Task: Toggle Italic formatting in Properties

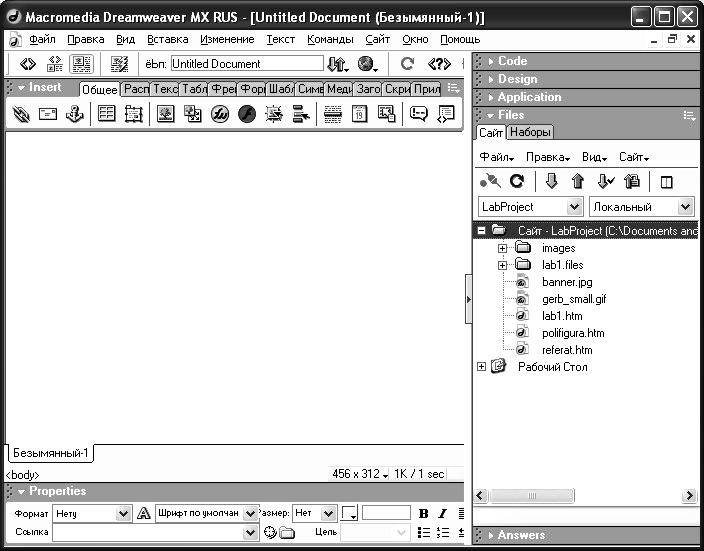Action: [x=443, y=514]
